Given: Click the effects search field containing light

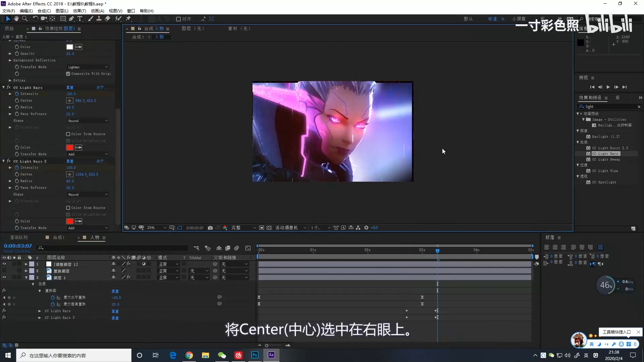Looking at the screenshot, I should [609, 107].
